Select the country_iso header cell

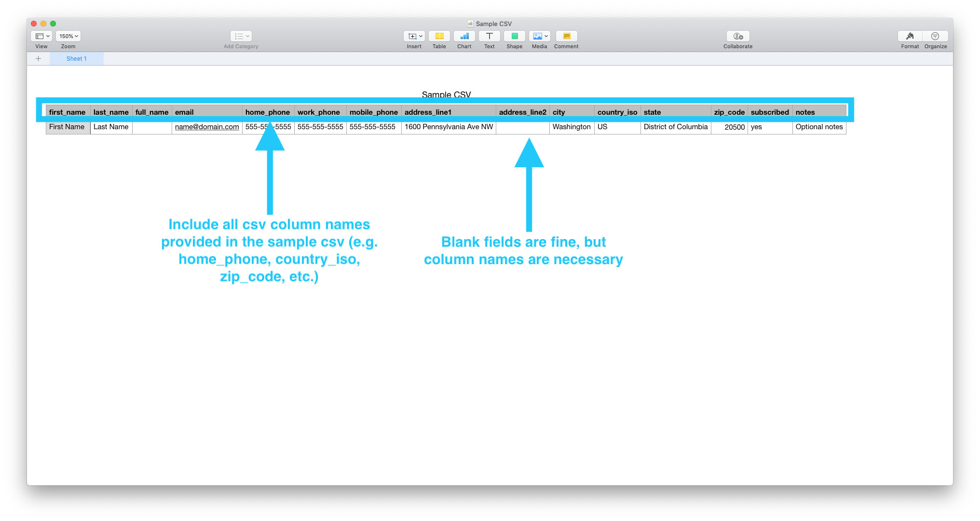pos(617,112)
